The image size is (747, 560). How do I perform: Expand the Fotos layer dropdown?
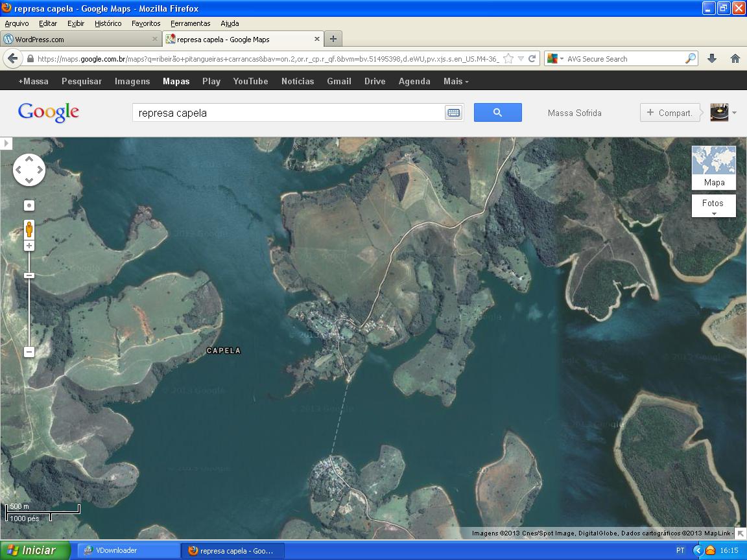click(713, 206)
